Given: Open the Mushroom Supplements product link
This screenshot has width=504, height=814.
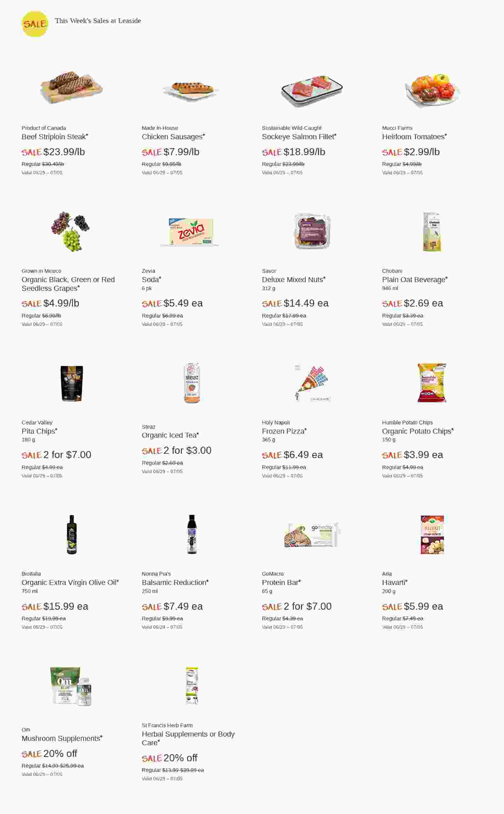Looking at the screenshot, I should (61, 738).
